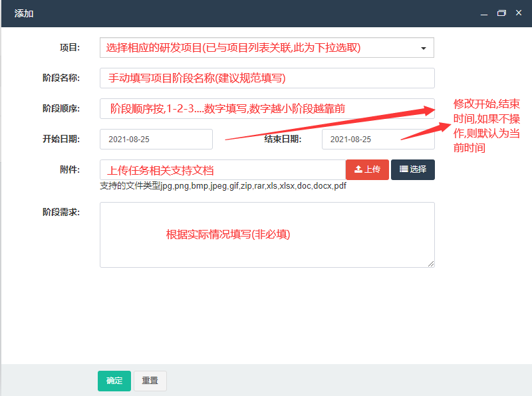Screen dimensions: 532x396
Task: Open the 开始日期 date field
Action: click(156, 140)
